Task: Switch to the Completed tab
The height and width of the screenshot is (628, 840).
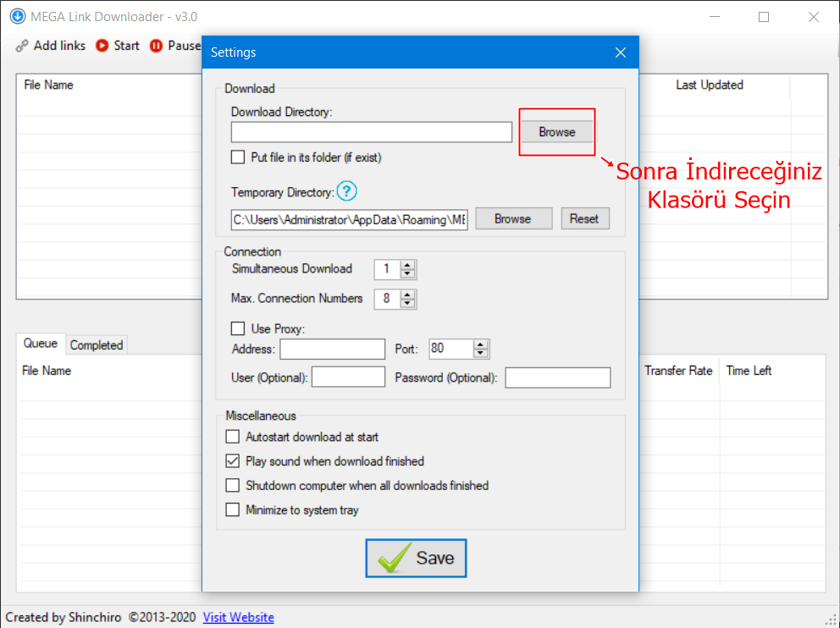Action: click(97, 345)
